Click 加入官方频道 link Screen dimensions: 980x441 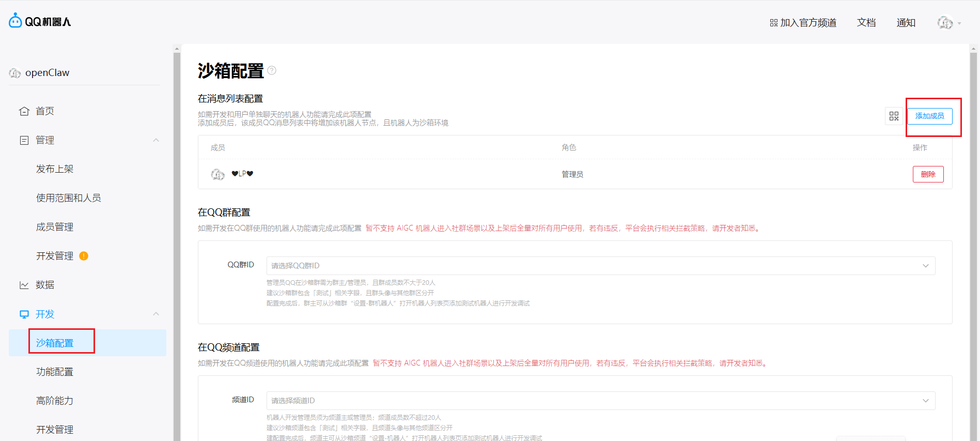[808, 23]
